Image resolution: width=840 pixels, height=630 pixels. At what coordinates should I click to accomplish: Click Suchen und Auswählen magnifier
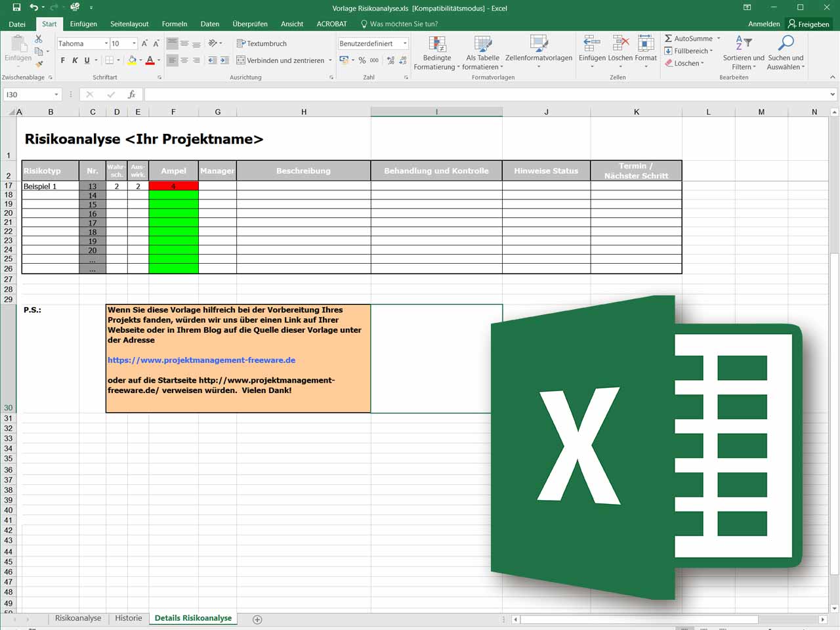(x=786, y=52)
